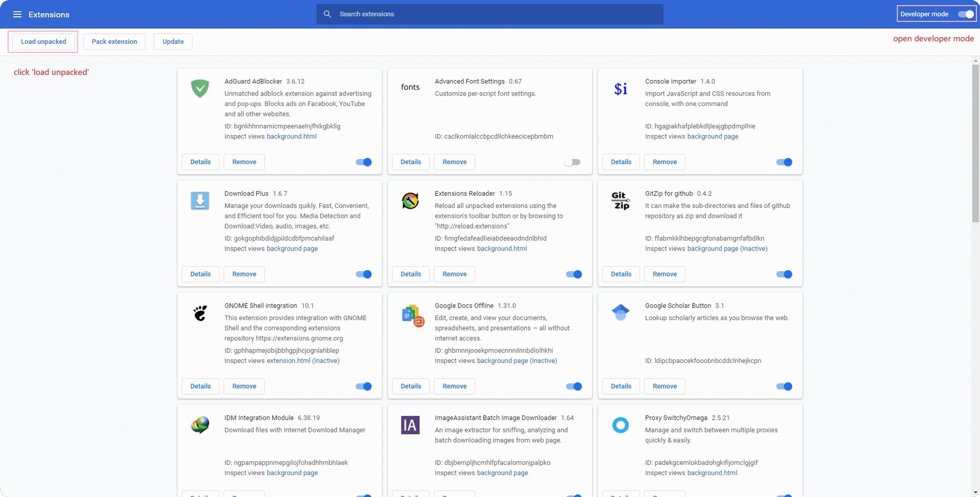Remove AdGuard AdBlocker extension
The width and height of the screenshot is (980, 497).
point(244,162)
